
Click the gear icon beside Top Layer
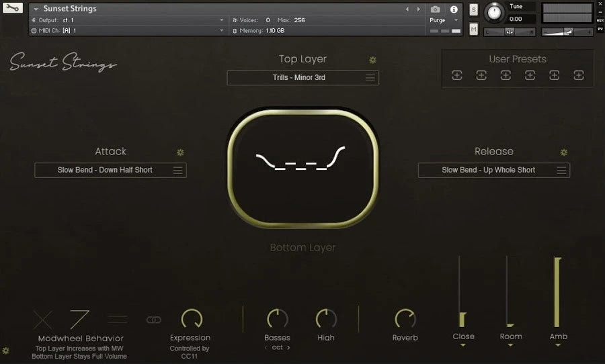pyautogui.click(x=373, y=60)
